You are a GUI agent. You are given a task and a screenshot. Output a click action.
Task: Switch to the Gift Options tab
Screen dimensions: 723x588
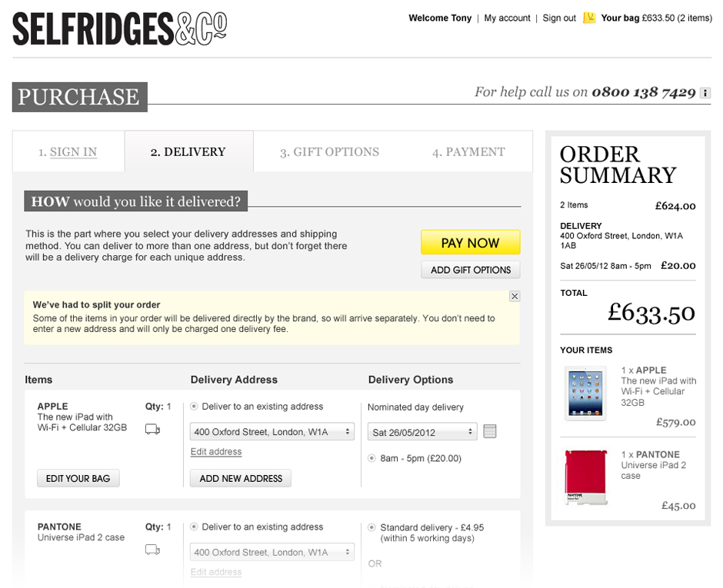pos(330,151)
